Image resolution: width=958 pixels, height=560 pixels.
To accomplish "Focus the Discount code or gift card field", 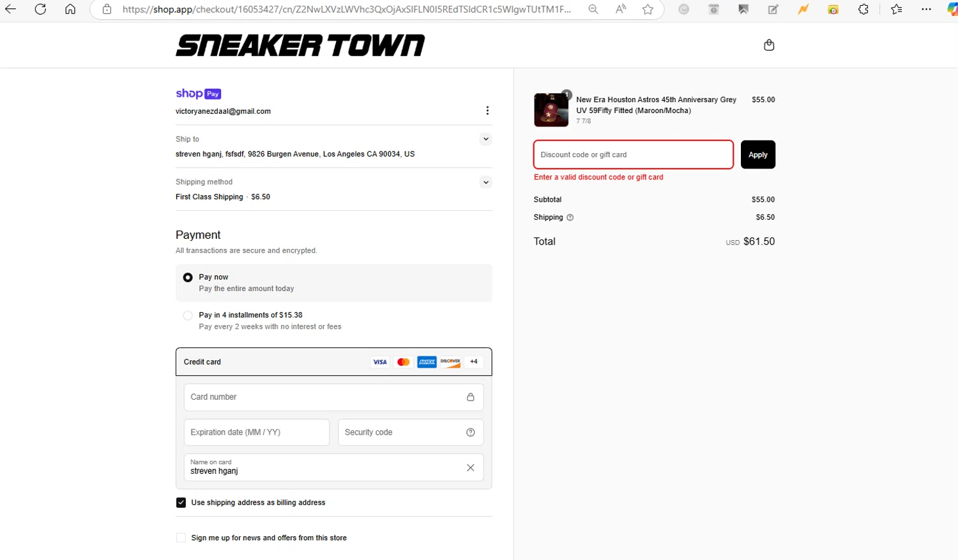I will [634, 155].
